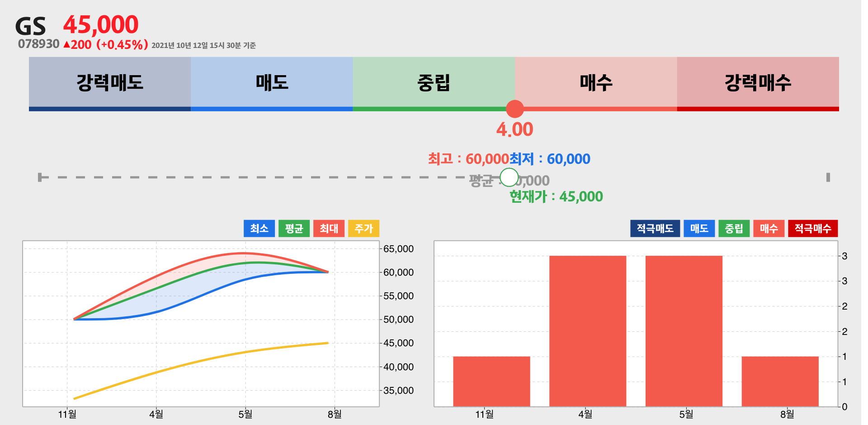Click 11월 x-axis label on bar chart
Image resolution: width=868 pixels, height=425 pixels.
click(485, 414)
